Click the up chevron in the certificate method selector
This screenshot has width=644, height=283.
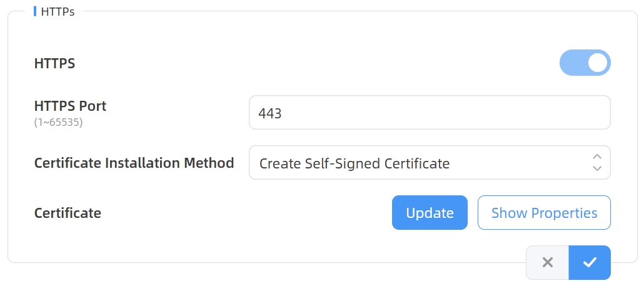[x=597, y=157]
